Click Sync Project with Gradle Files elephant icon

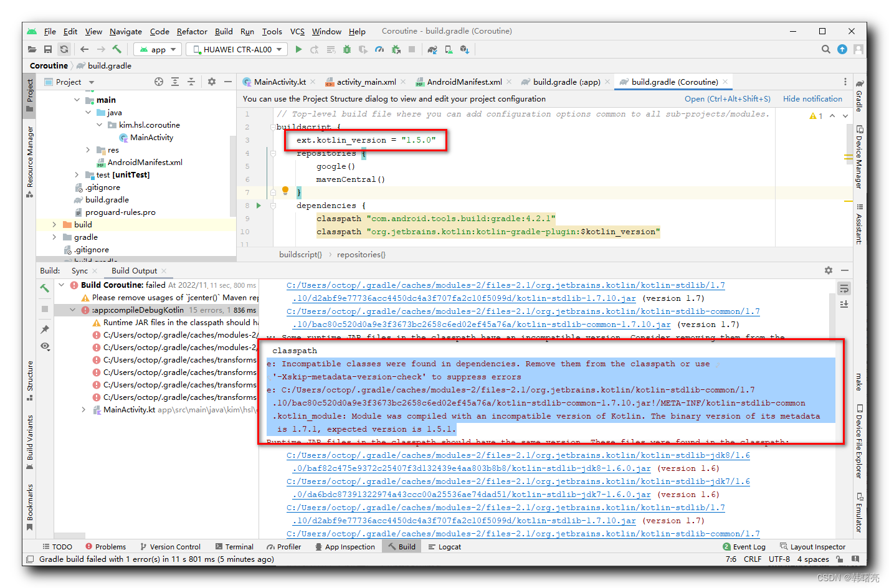click(432, 49)
